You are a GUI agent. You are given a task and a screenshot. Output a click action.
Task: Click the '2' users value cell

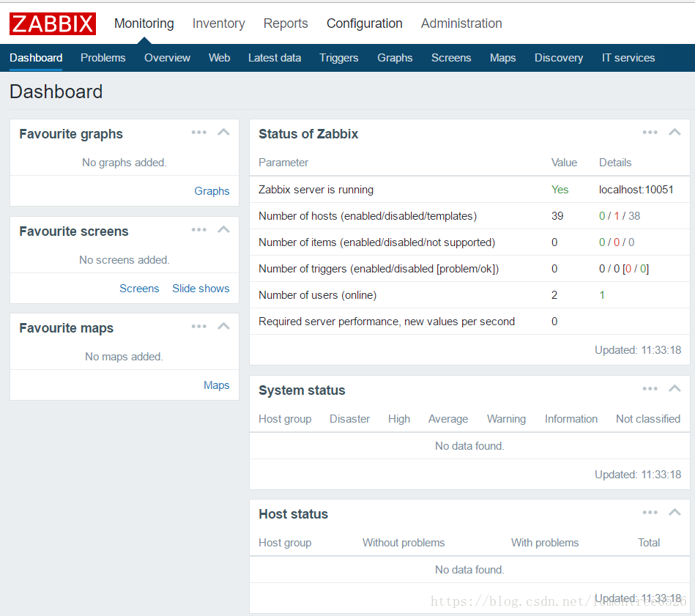pyautogui.click(x=554, y=295)
